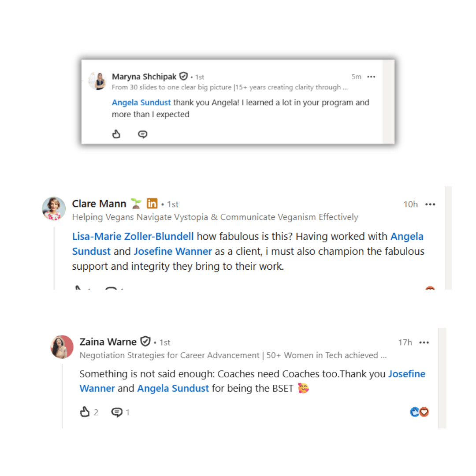The width and height of the screenshot is (476, 476).
Task: Open Clare Mann's profile photo
Action: tap(54, 208)
